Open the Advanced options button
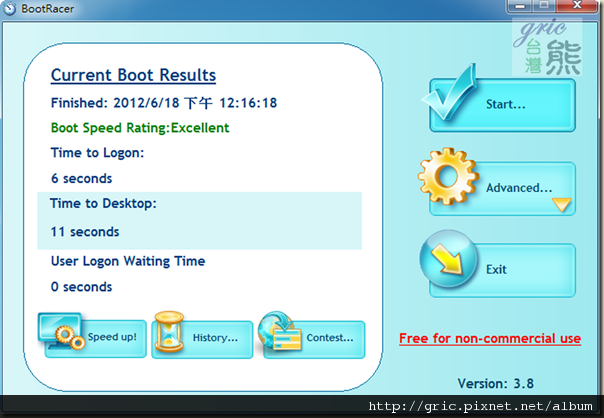This screenshot has width=604, height=418. (x=502, y=188)
